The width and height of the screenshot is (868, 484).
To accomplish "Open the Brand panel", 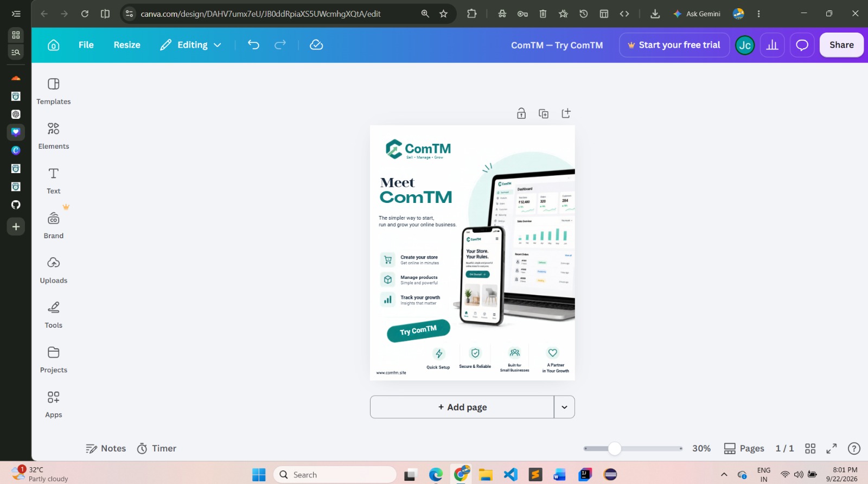I will (53, 225).
